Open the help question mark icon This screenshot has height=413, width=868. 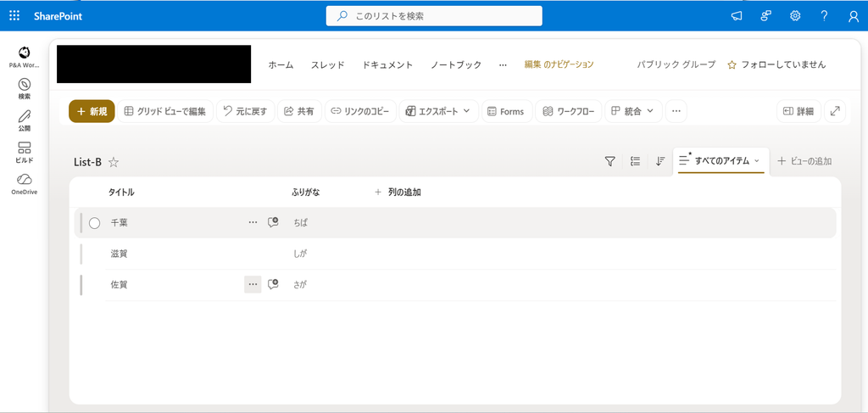pyautogui.click(x=824, y=16)
